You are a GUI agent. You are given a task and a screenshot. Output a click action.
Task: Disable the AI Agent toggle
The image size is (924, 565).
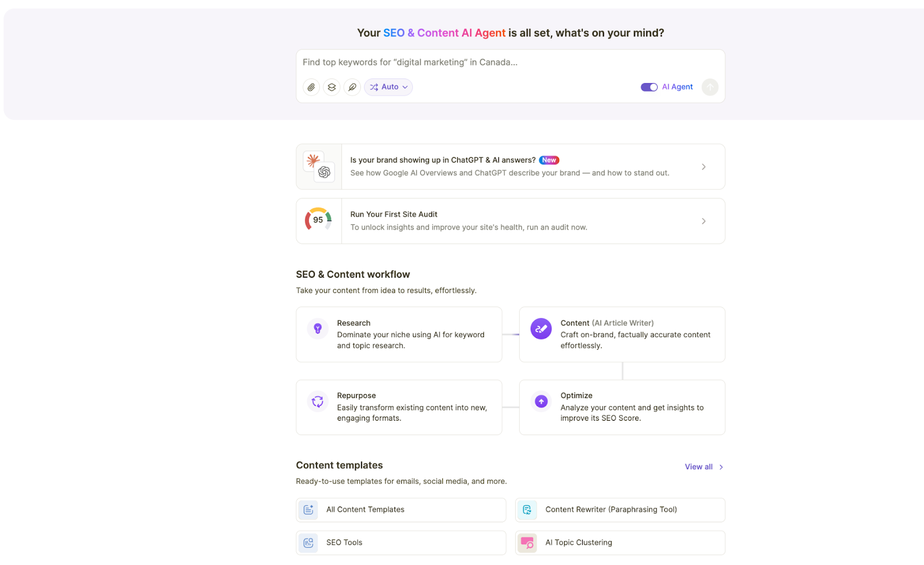coord(649,87)
